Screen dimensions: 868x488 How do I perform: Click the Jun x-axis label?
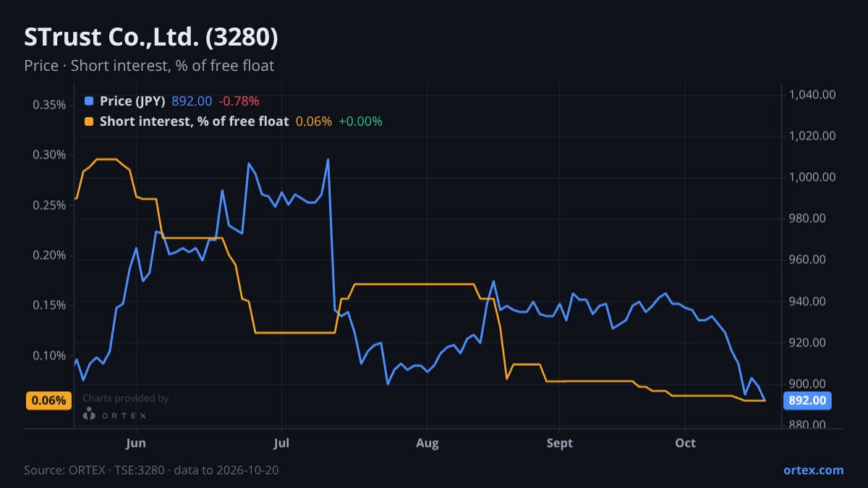[x=136, y=443]
